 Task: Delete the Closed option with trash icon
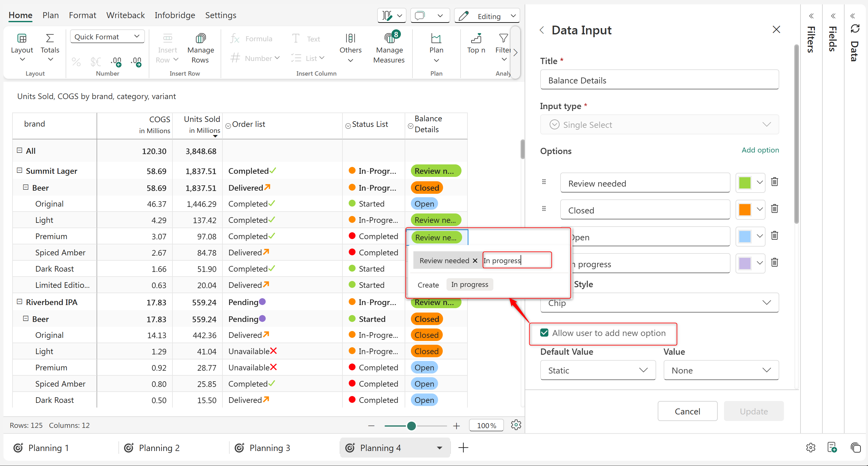[x=775, y=209]
